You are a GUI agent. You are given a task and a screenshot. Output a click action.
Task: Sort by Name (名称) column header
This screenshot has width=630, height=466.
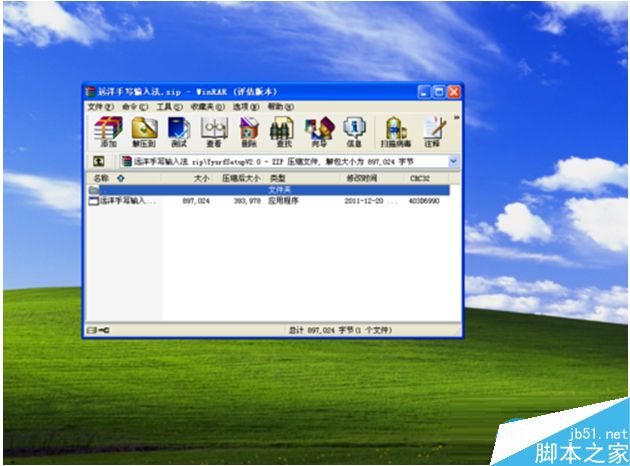tap(123, 178)
